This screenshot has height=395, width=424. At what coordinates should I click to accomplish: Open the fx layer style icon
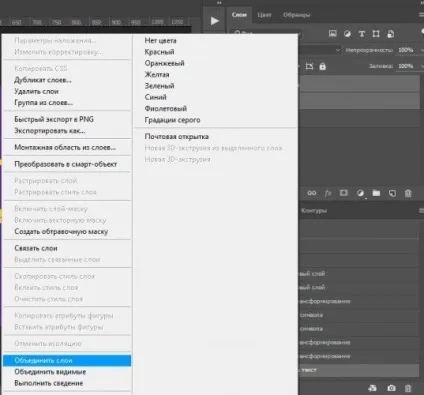328,193
